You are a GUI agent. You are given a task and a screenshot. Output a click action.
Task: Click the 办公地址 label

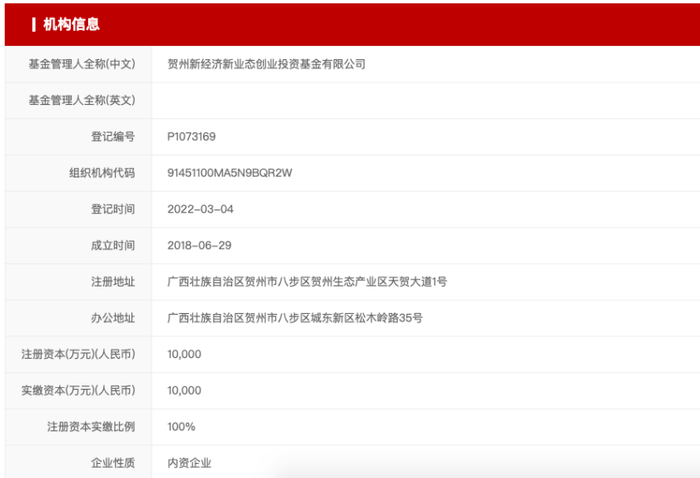(113, 318)
